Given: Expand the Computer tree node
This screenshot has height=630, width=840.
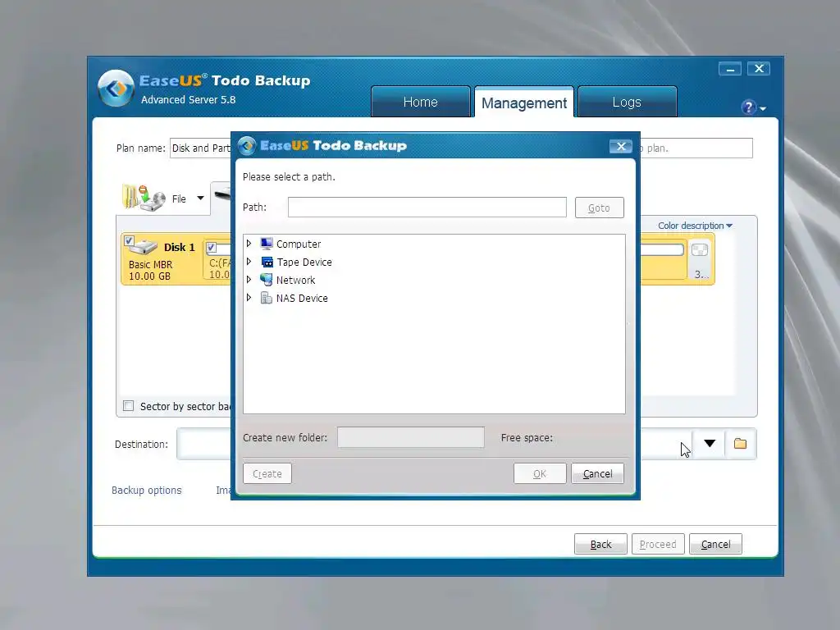Looking at the screenshot, I should click(249, 244).
